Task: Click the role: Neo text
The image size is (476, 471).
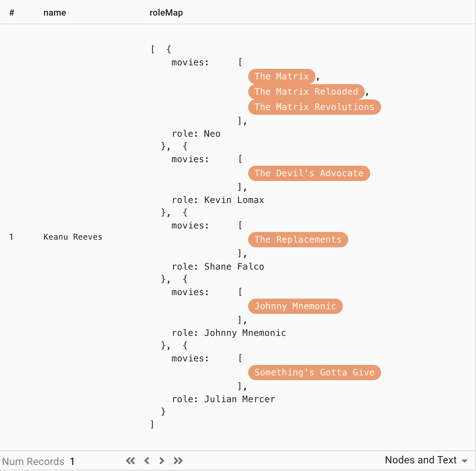Action: click(196, 134)
